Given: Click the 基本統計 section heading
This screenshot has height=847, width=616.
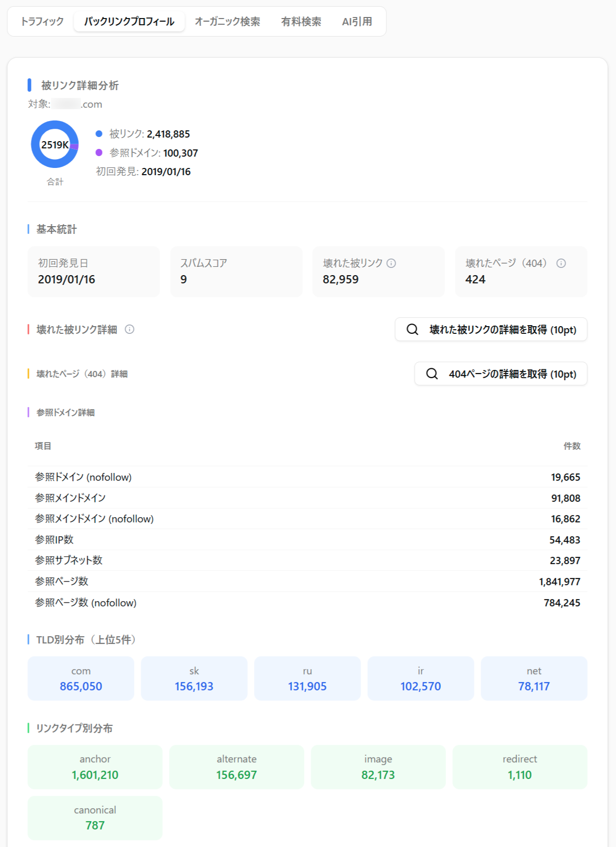Looking at the screenshot, I should pyautogui.click(x=57, y=229).
